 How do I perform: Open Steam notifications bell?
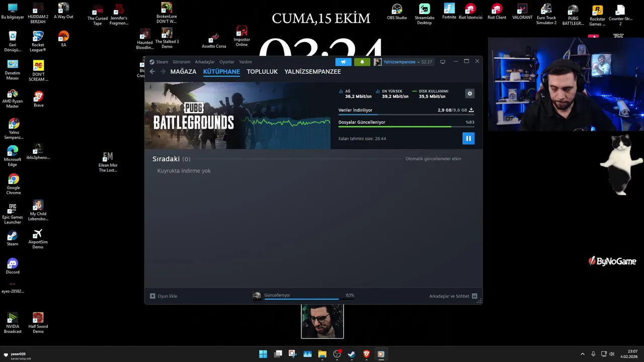click(362, 62)
